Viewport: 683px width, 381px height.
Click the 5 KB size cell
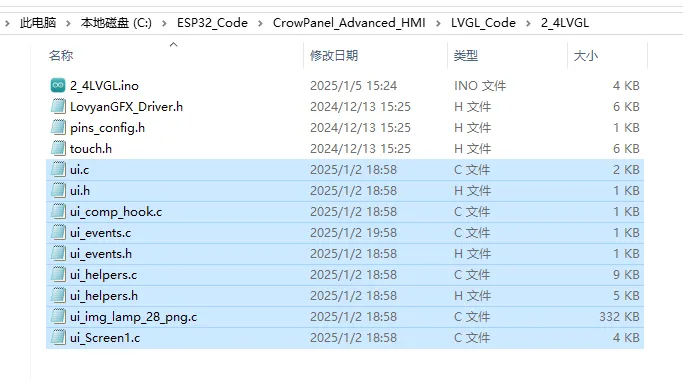coord(626,296)
